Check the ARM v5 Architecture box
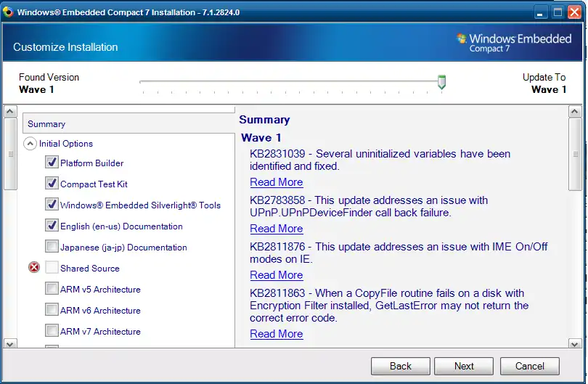The image size is (588, 384). point(52,289)
